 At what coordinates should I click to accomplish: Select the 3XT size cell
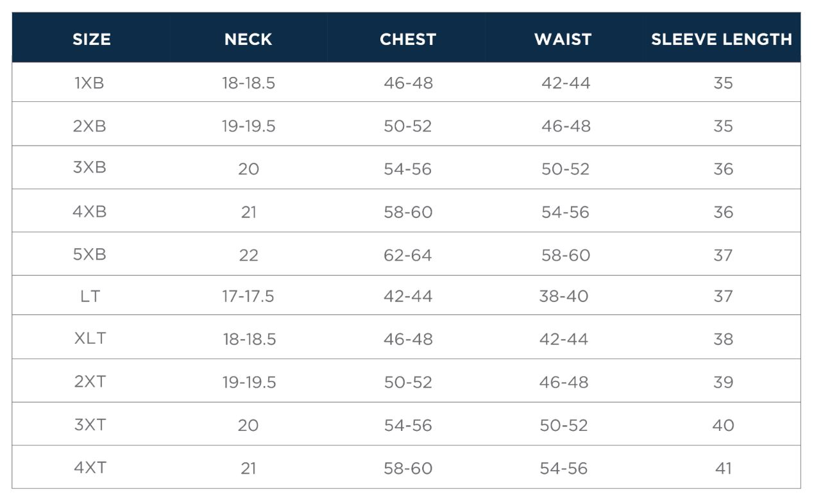point(90,424)
